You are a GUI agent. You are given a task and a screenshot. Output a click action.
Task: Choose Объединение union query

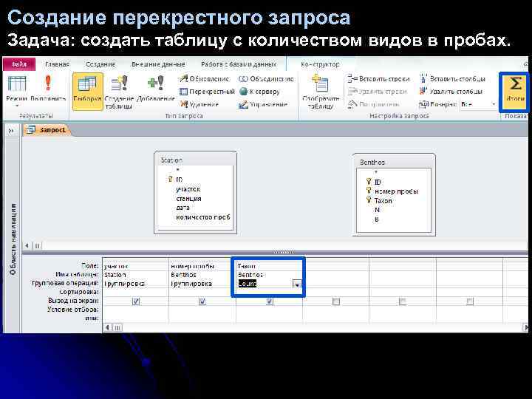point(266,79)
